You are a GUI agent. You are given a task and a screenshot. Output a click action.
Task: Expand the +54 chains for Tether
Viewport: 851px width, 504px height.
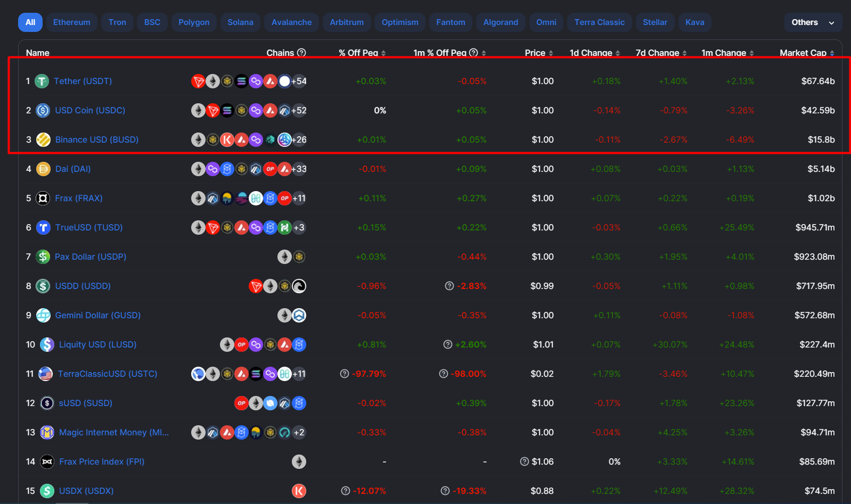(299, 81)
